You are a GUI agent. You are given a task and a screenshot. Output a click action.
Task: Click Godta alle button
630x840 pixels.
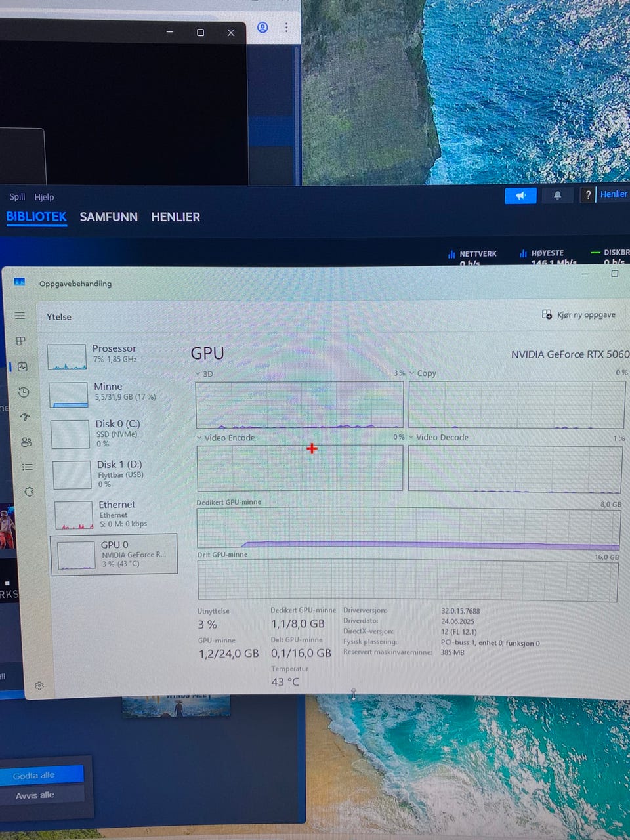pos(42,775)
